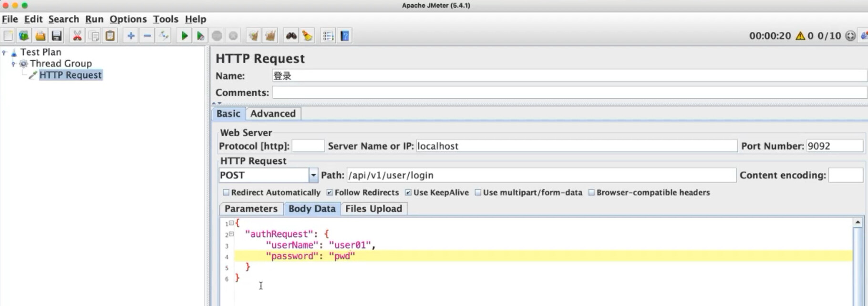Switch to the Parameters tab
Viewport: 868px width, 306px height.
tap(251, 209)
